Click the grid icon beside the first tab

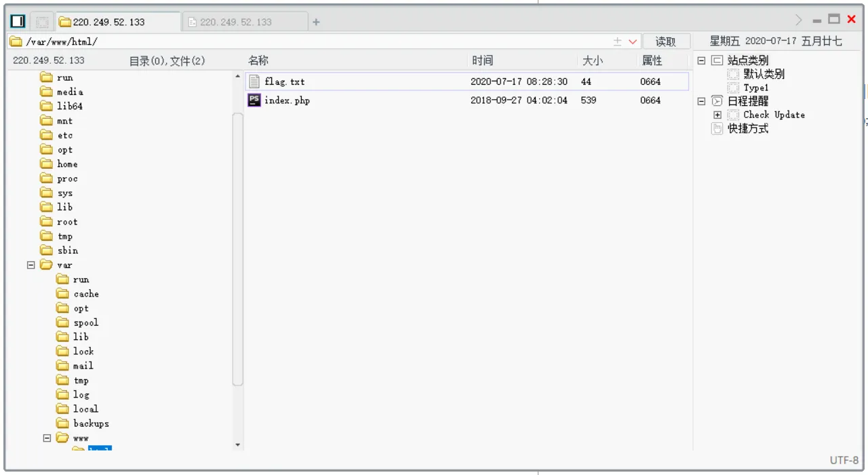coord(42,22)
